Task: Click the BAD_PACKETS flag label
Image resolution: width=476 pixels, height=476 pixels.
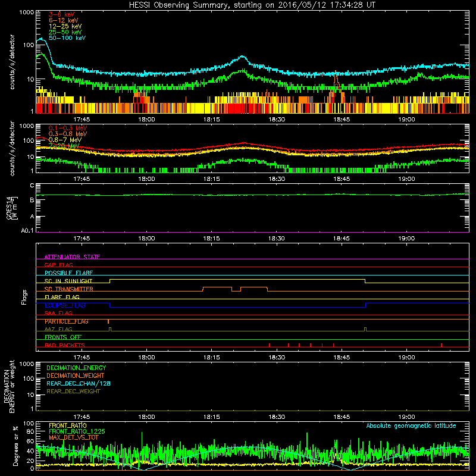Action: coord(65,345)
